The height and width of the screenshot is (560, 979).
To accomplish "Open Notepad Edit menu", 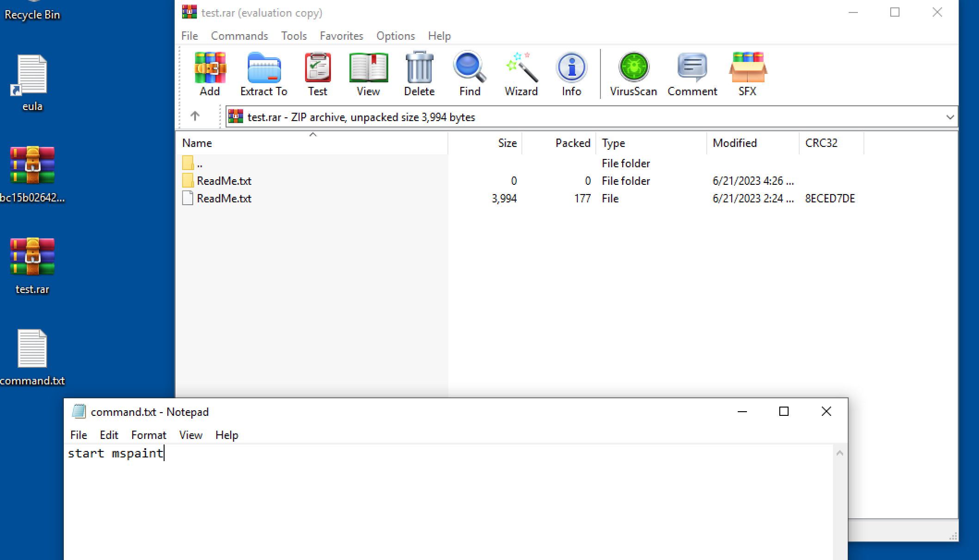I will 109,435.
